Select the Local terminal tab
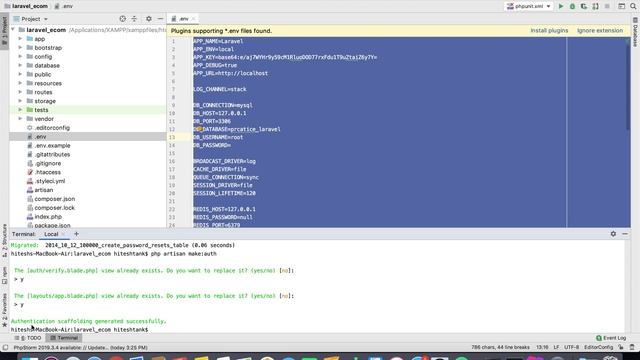 (x=51, y=234)
